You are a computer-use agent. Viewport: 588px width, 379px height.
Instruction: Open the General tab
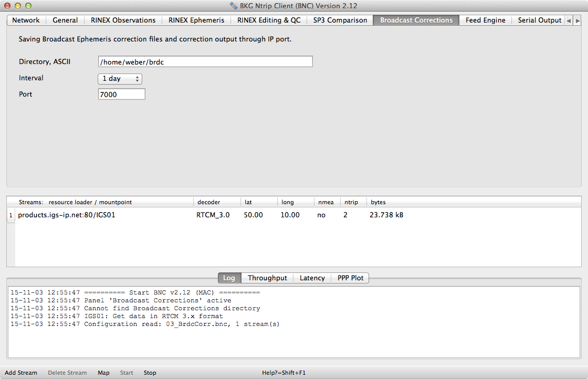(x=65, y=20)
